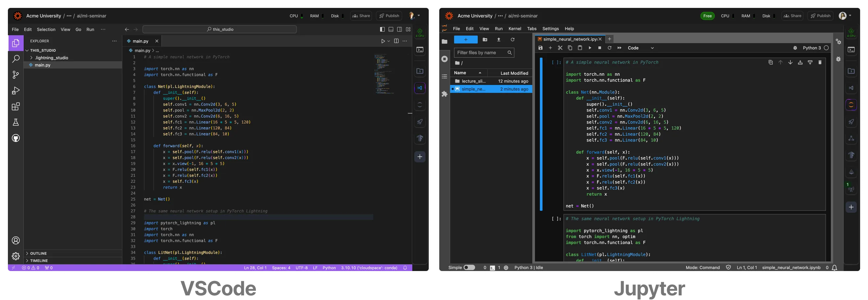
Task: Open run options dropdown arrow in VSCode
Action: coord(389,41)
